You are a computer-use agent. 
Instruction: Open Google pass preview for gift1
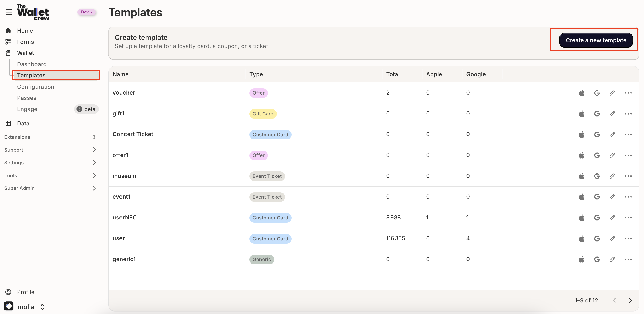[x=597, y=114]
